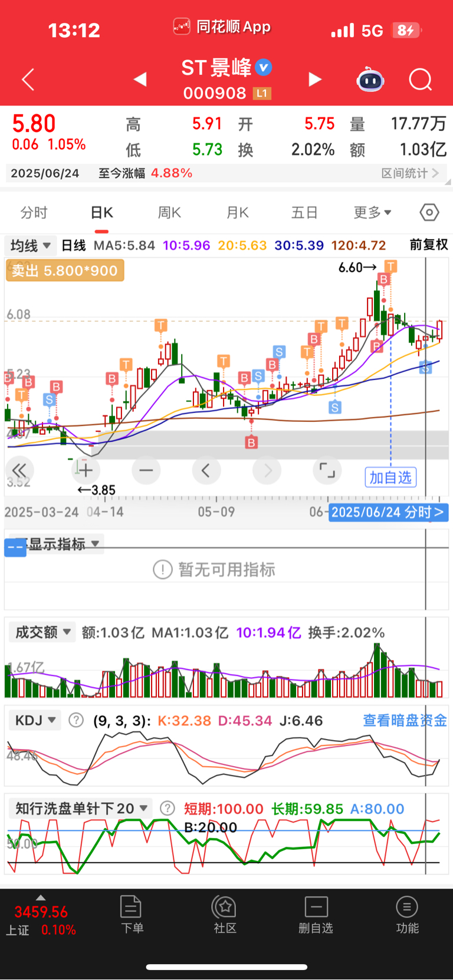Open the 社区 community icon

pos(225,914)
